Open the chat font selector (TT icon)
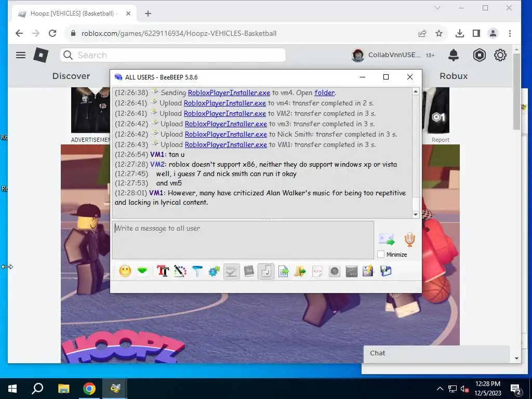Screen dimensions: 532x399 point(163,271)
